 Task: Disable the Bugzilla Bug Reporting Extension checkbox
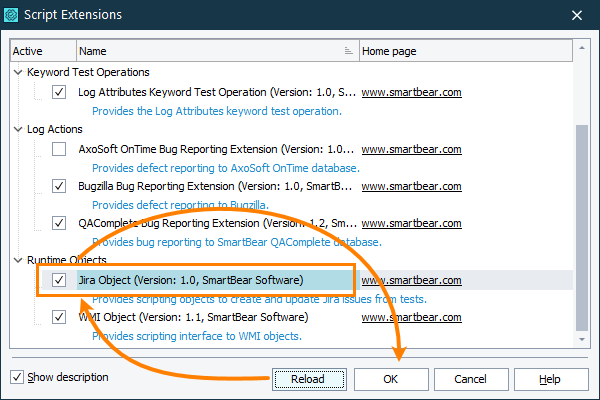pyautogui.click(x=59, y=186)
